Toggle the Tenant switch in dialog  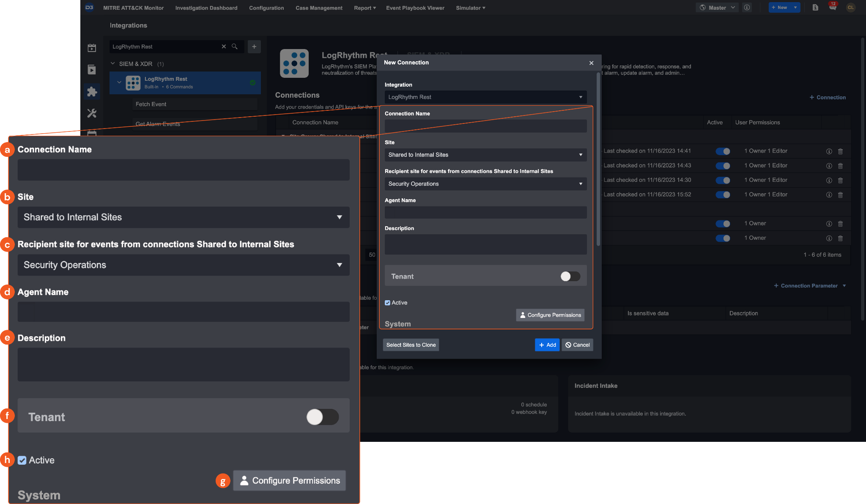(x=570, y=276)
